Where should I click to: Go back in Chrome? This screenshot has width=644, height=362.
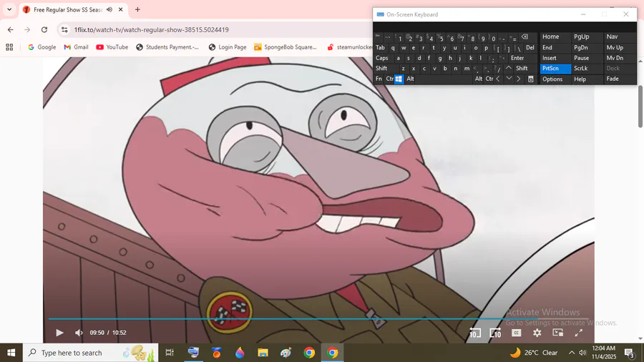coord(10,29)
